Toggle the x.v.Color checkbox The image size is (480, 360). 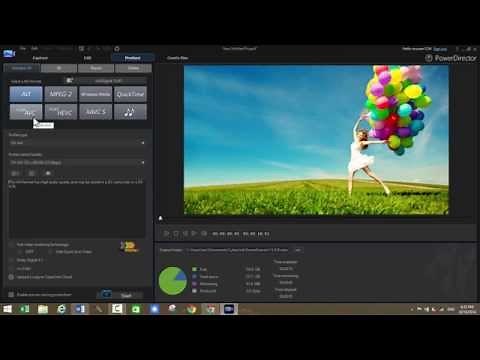[11, 268]
